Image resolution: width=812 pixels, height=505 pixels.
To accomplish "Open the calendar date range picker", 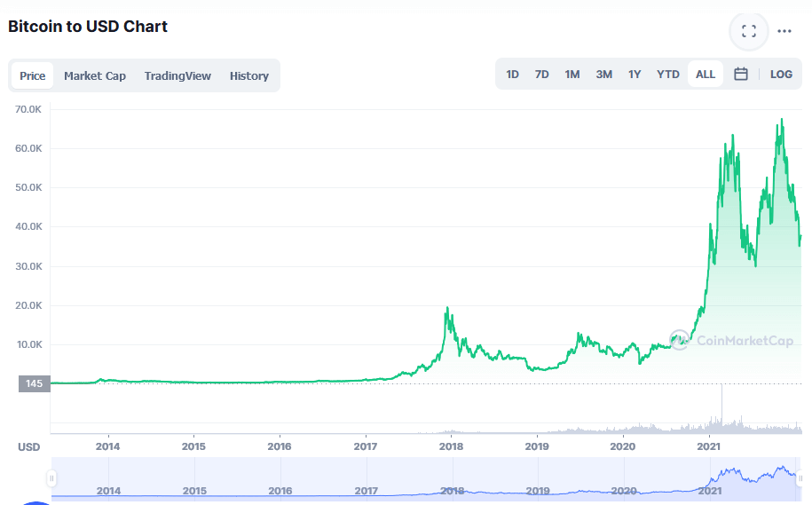I will click(x=741, y=75).
